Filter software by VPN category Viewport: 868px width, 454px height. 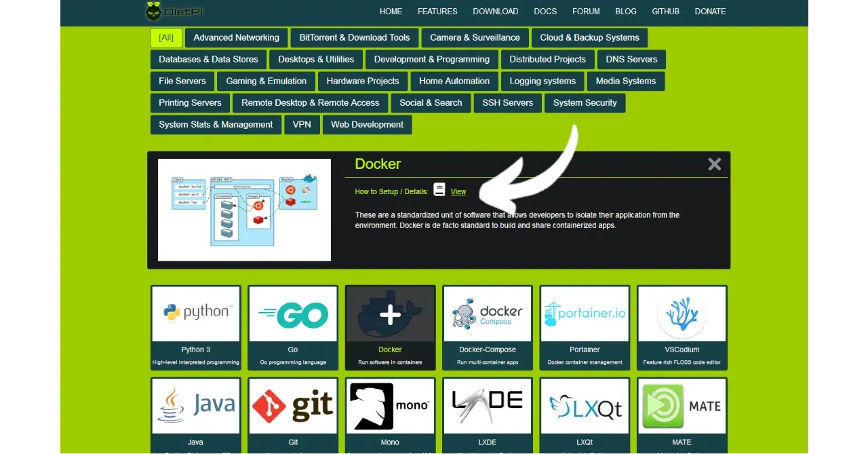(x=302, y=124)
